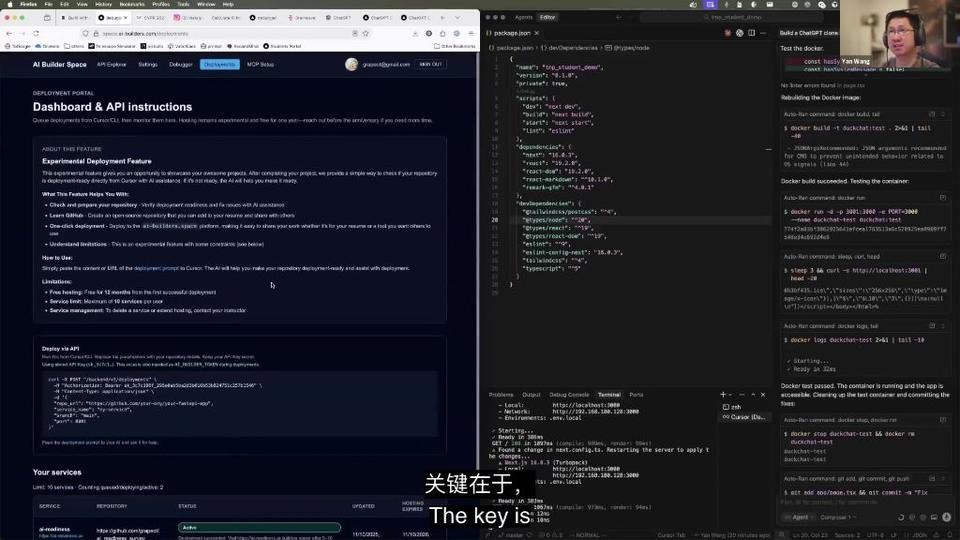Add a new terminal with plus icon
Viewport: 960px width, 540px height.
point(723,395)
